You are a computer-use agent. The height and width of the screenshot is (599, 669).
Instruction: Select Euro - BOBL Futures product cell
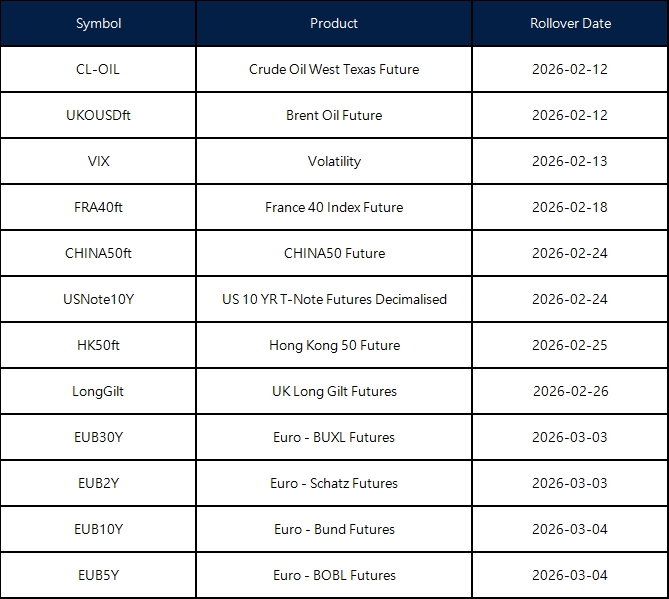(x=334, y=575)
